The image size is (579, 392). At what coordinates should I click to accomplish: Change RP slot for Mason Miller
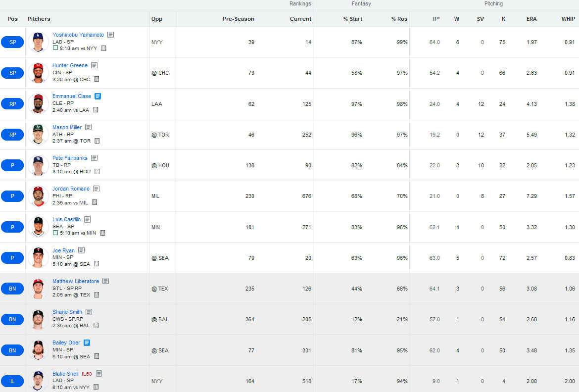pos(12,135)
